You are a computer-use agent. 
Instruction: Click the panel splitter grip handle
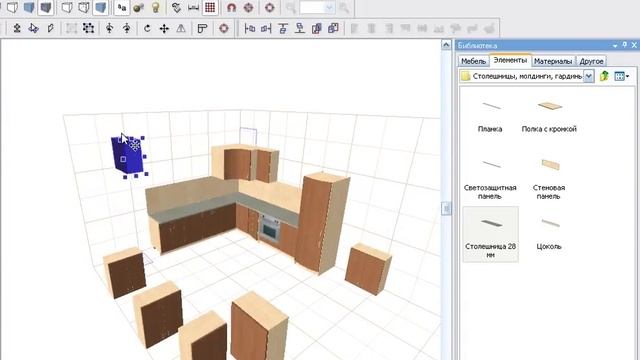(446, 209)
